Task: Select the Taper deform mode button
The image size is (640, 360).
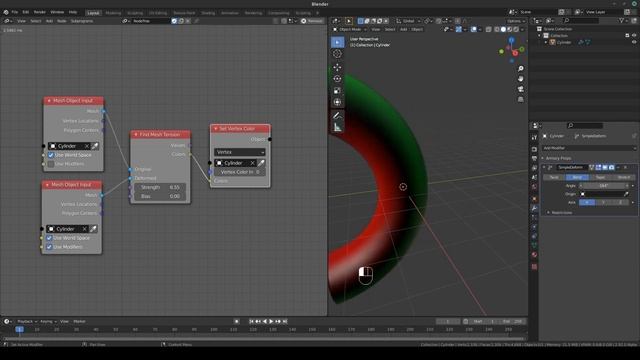Action: coord(600,177)
